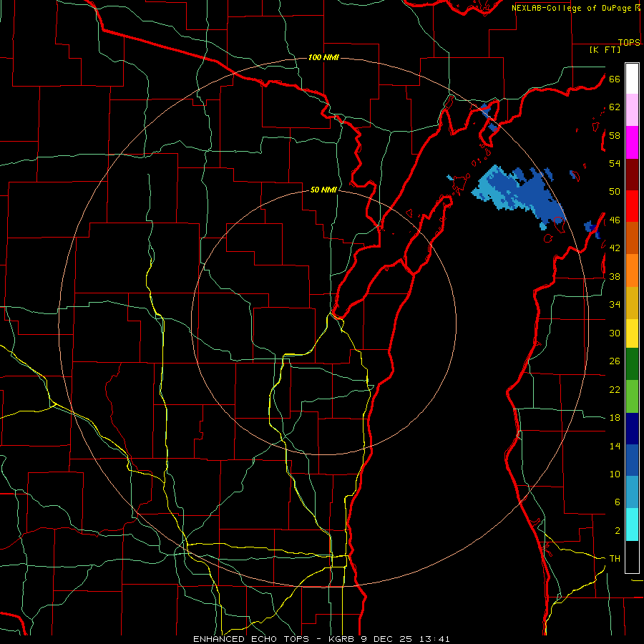The image size is (644, 644).
Task: Click the "30" legend value
Action: pyautogui.click(x=615, y=333)
